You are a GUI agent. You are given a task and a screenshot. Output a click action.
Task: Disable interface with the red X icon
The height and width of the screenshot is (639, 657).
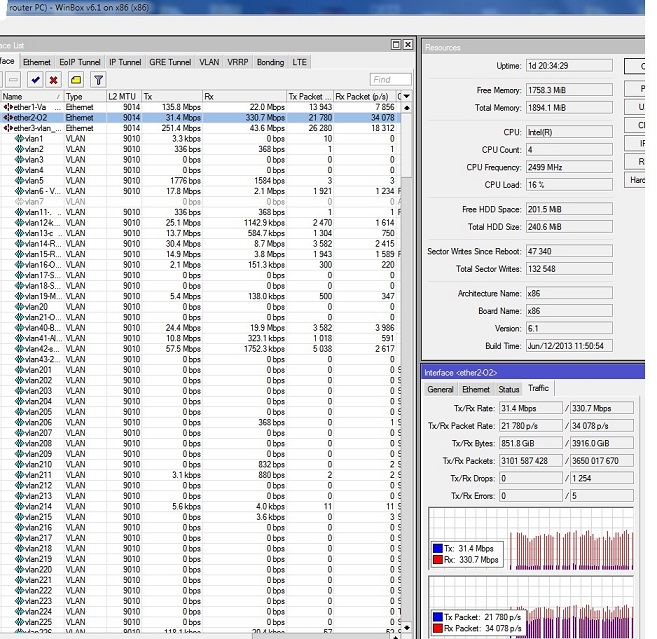point(54,80)
